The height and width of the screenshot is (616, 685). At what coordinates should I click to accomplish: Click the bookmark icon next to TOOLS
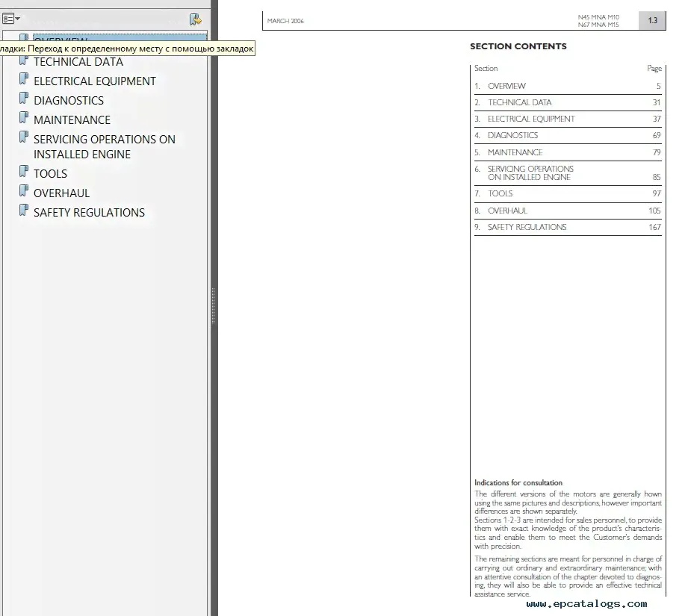tap(24, 172)
